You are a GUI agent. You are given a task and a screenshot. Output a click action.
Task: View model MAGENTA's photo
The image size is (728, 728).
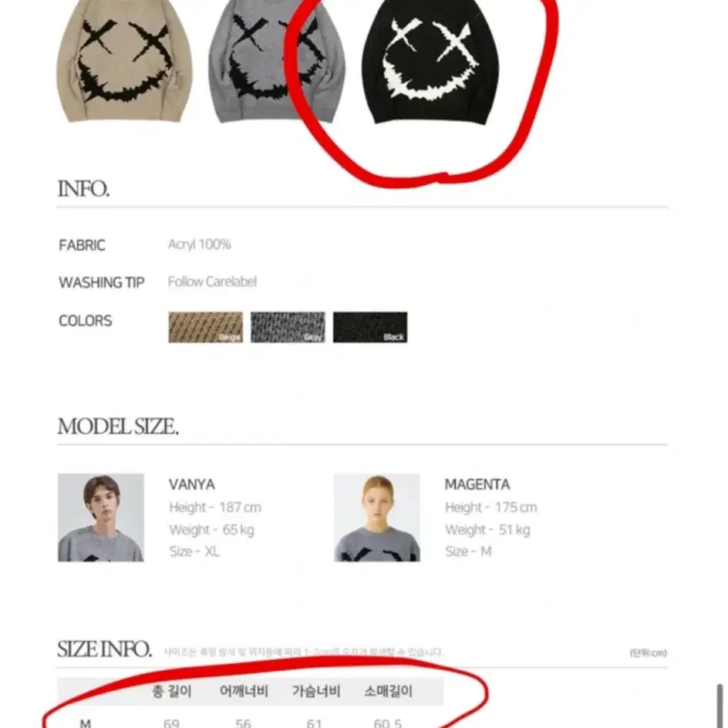tap(377, 517)
